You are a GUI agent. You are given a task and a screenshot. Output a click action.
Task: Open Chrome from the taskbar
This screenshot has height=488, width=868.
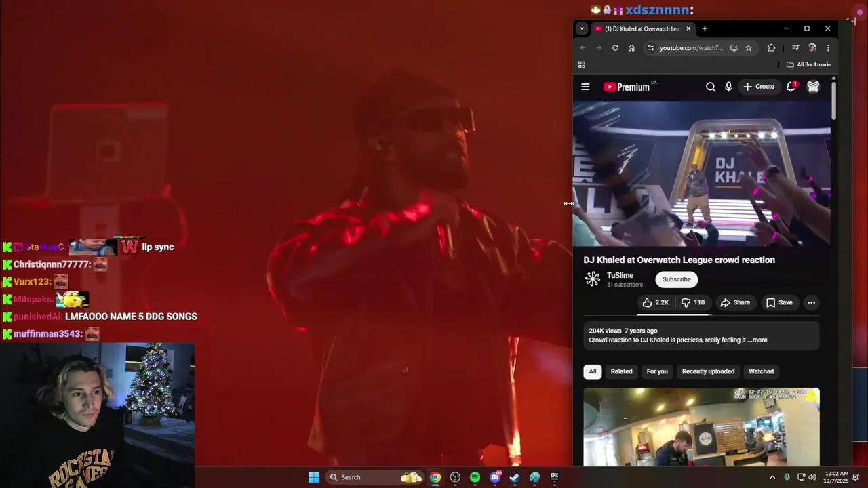coord(435,477)
